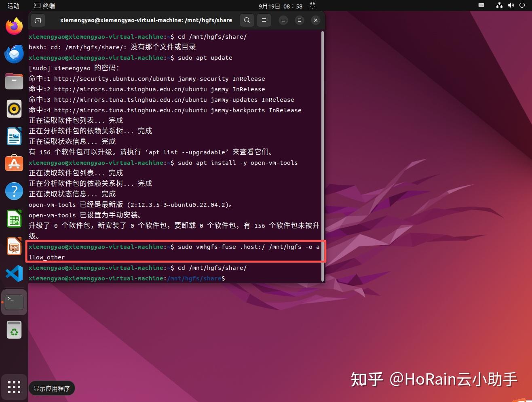
Task: Open the terminal hamburger menu
Action: [264, 20]
